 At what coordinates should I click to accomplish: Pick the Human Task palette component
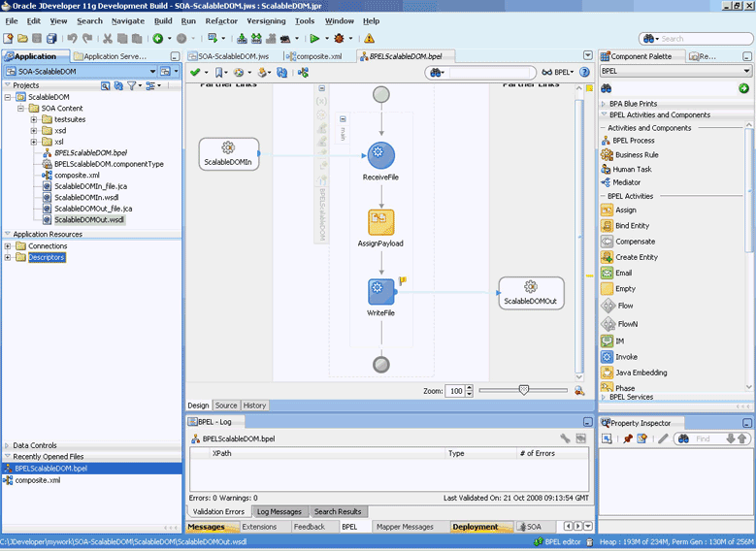(x=632, y=169)
